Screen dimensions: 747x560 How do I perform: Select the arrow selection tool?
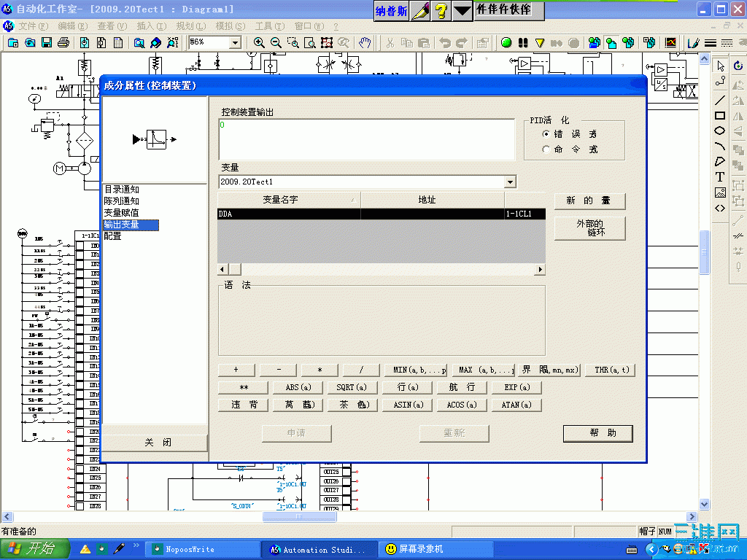[719, 66]
